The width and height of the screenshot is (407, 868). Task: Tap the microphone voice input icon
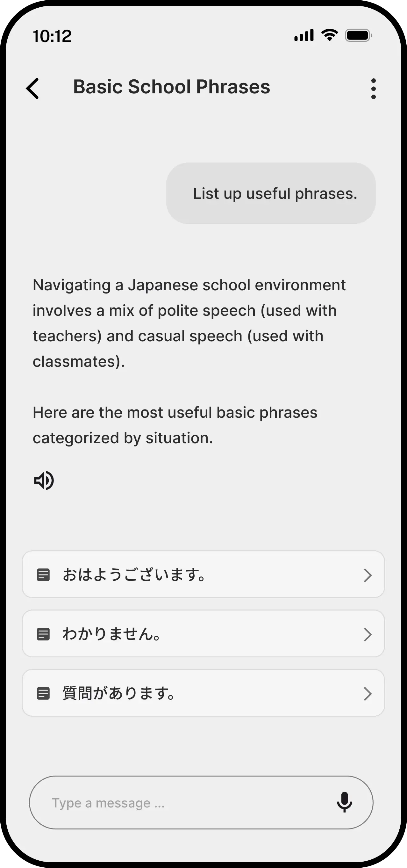[344, 802]
